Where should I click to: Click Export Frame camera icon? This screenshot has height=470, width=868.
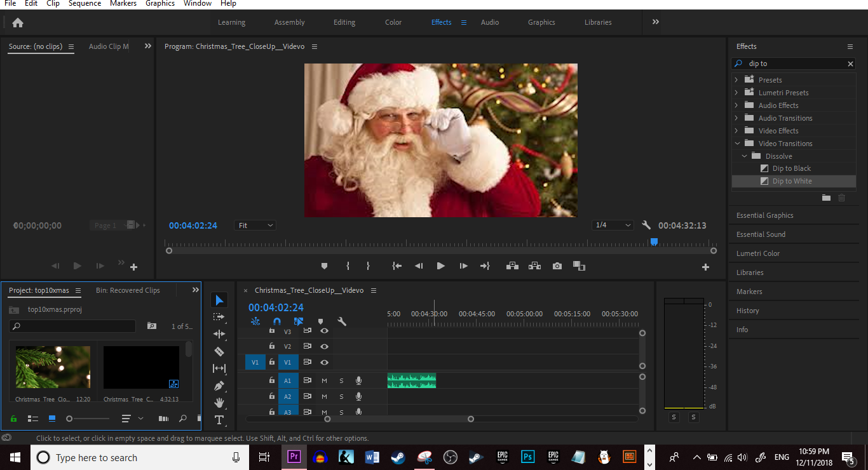[557, 266]
